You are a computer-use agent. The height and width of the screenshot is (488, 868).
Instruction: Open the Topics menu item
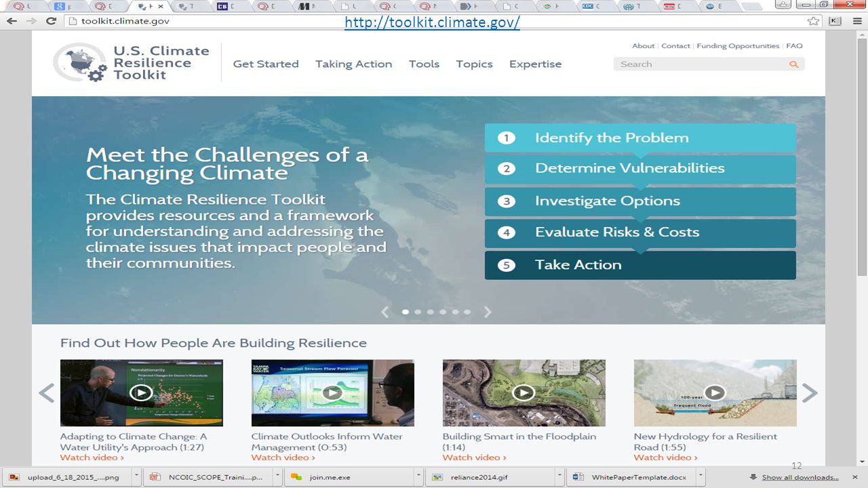point(474,64)
